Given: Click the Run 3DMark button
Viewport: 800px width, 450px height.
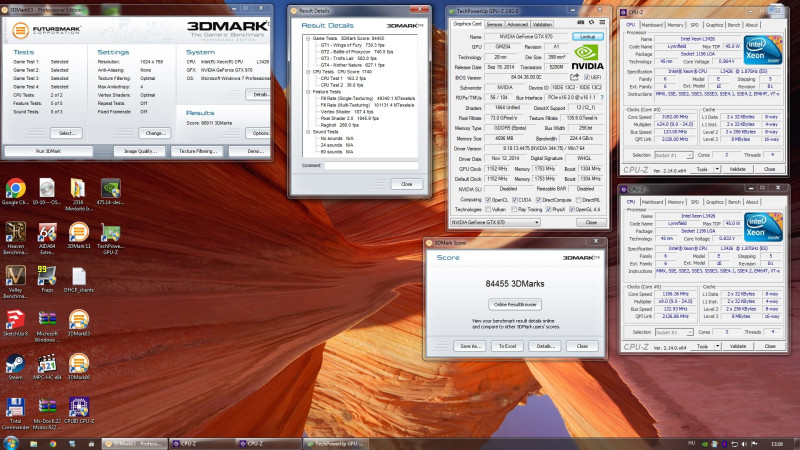Looking at the screenshot, I should 48,151.
